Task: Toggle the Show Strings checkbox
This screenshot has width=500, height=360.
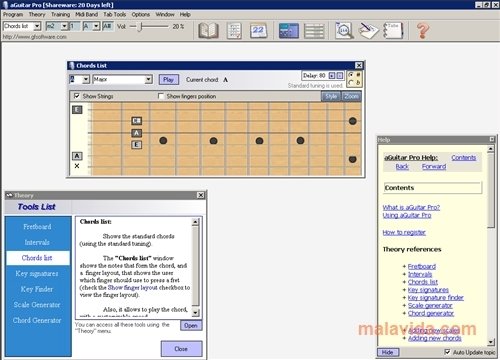Action: 77,96
